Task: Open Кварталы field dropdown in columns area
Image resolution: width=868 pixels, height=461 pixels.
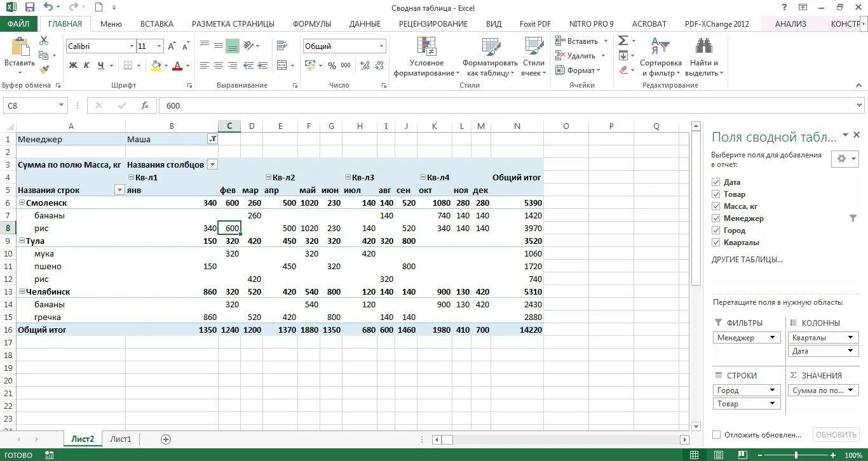Action: pos(851,338)
